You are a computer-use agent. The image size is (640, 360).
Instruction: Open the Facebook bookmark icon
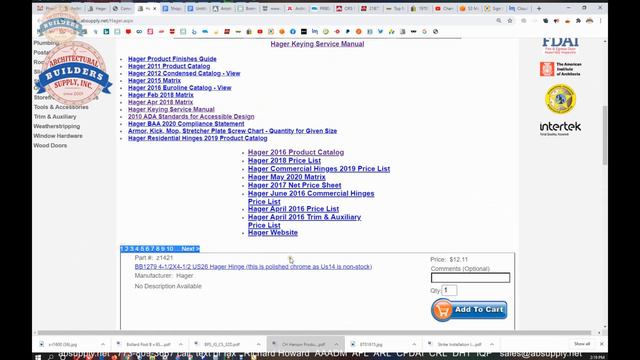click(x=293, y=31)
